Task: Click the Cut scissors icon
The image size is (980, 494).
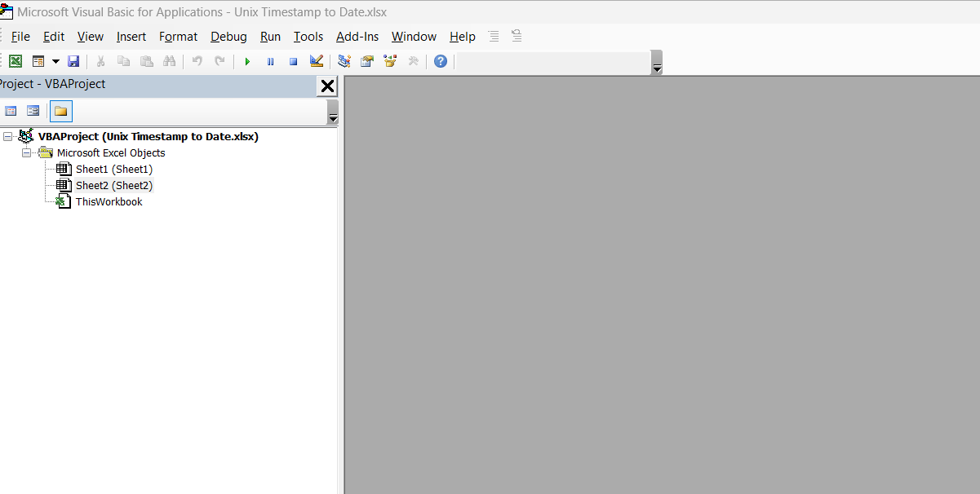Action: point(100,61)
